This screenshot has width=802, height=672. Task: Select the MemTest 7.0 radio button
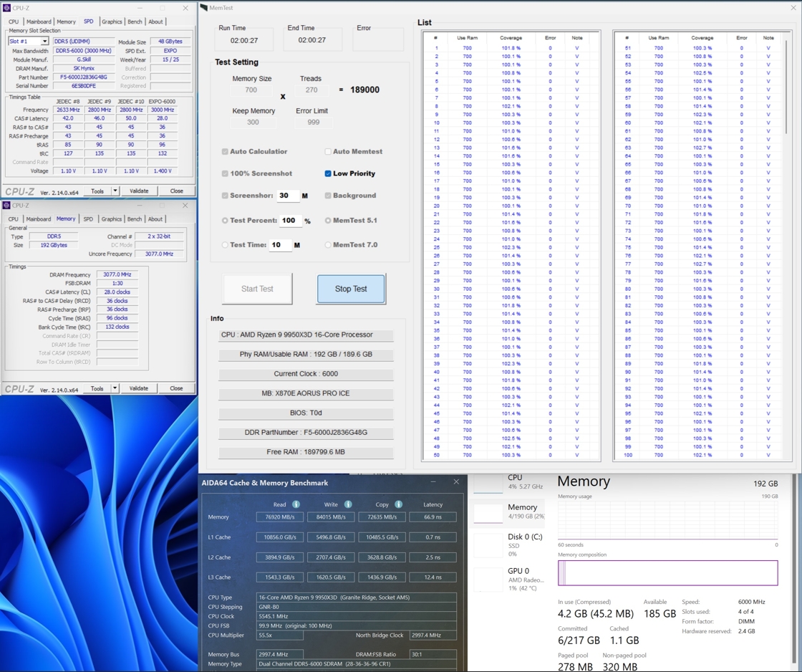[328, 245]
